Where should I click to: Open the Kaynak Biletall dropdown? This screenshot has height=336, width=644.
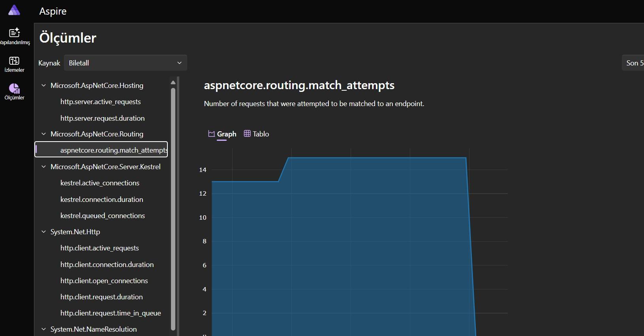(125, 63)
